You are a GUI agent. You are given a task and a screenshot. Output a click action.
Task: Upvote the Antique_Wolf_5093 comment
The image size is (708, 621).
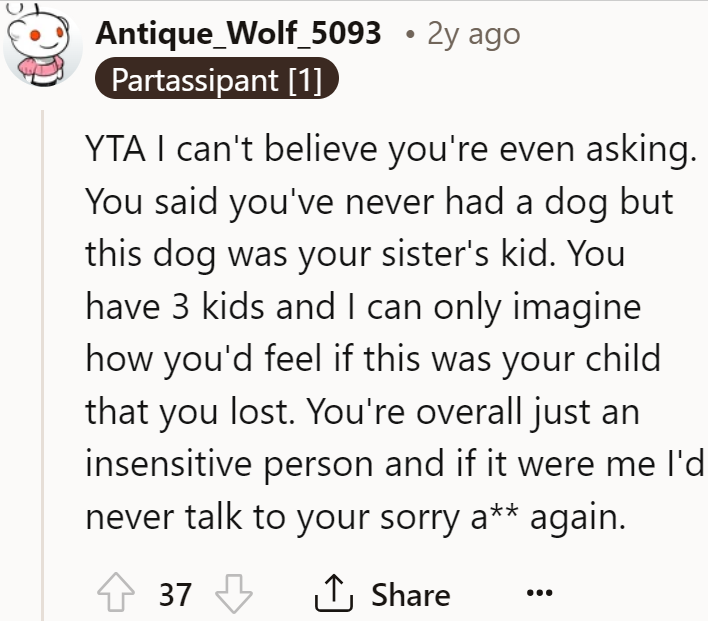pyautogui.click(x=116, y=593)
